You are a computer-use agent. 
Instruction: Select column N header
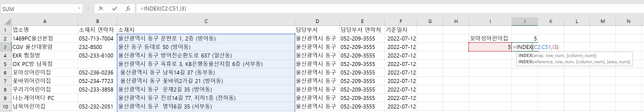tap(629, 21)
